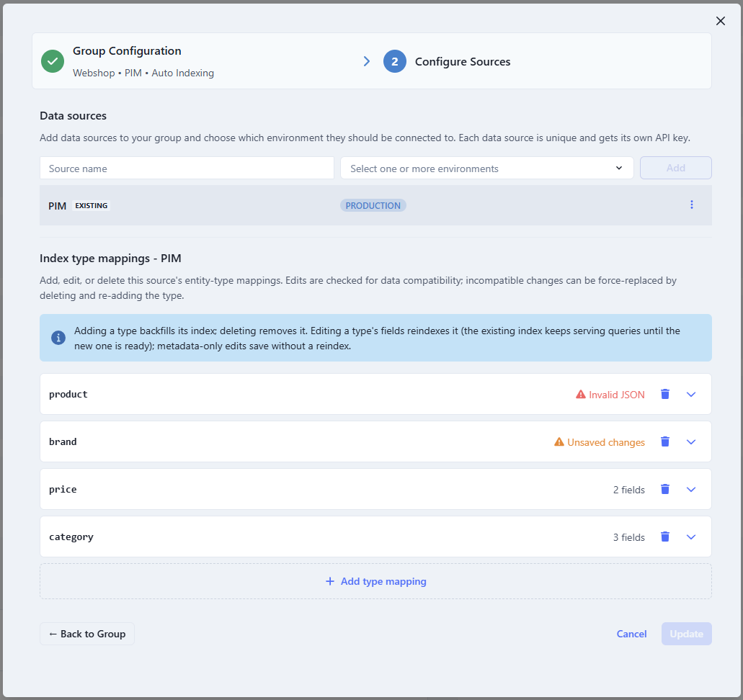Click the EXISTING tag beside PIM

(x=92, y=205)
